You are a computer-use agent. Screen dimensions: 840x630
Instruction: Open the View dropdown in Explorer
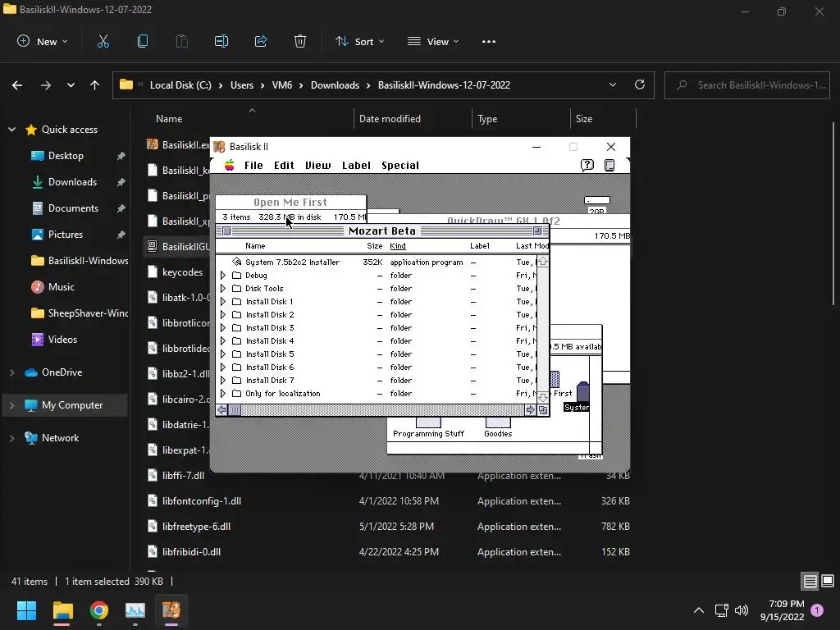tap(433, 41)
